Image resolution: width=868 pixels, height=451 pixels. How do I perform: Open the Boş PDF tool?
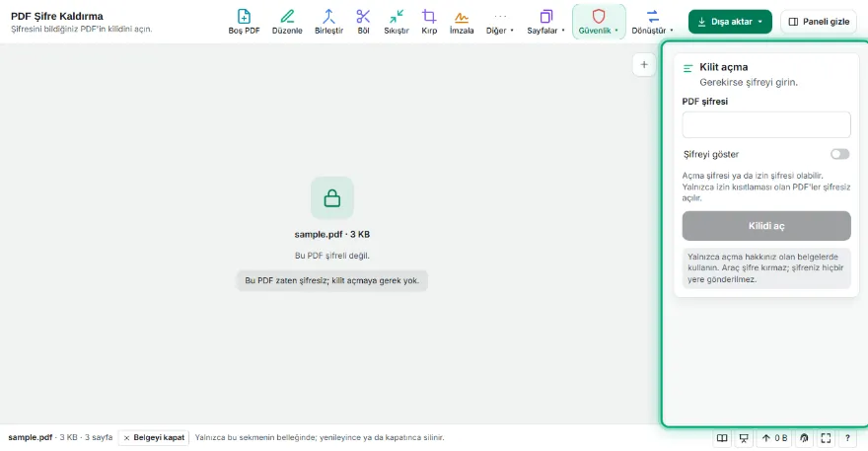(x=244, y=22)
